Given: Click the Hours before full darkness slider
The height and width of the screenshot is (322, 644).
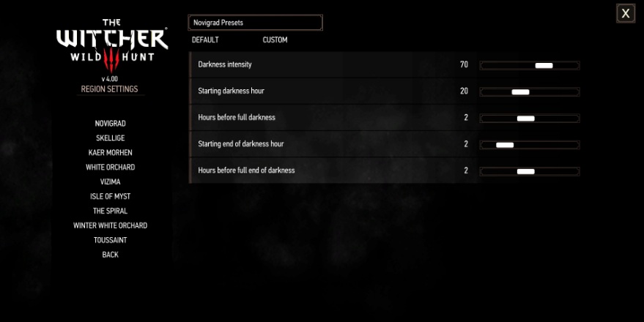Looking at the screenshot, I should [530, 119].
